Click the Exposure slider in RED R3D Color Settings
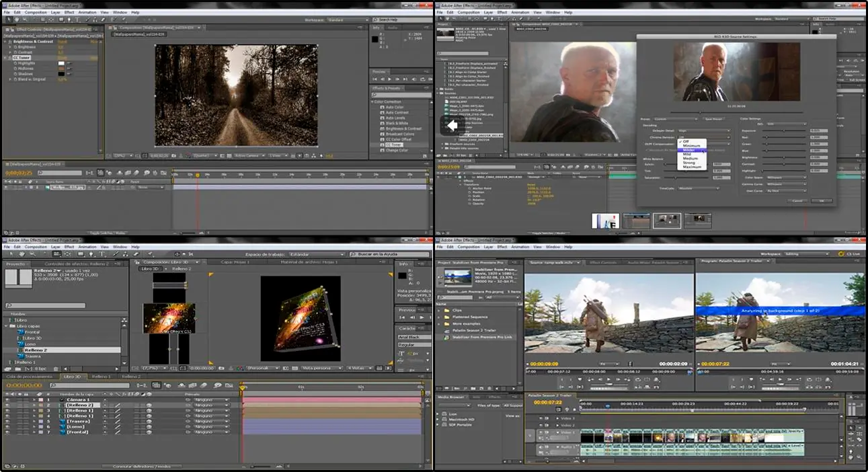The height and width of the screenshot is (472, 868). click(784, 130)
